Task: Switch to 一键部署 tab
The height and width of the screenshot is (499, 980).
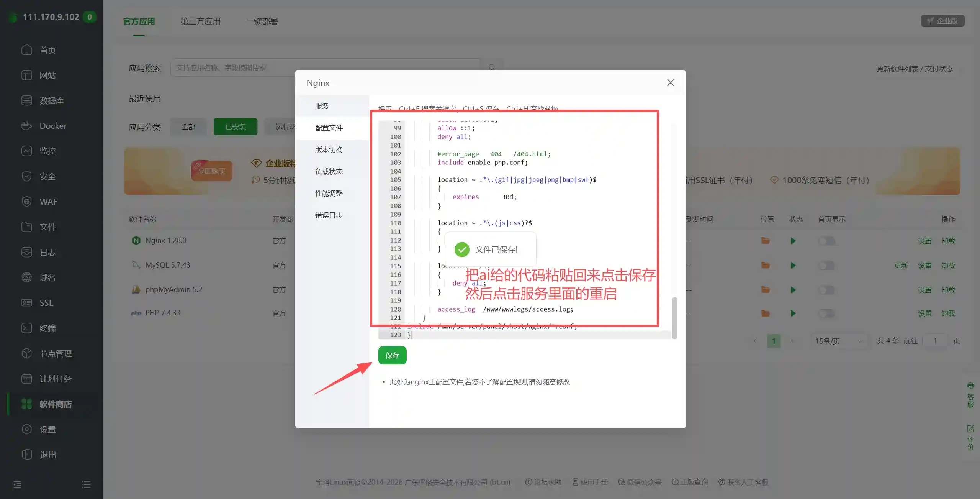Action: 262,21
